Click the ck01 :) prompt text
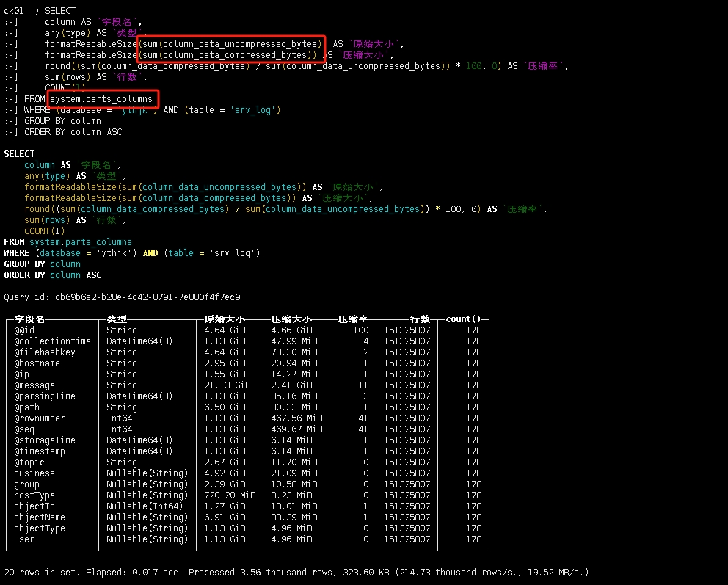Screen dimensions: 728x585 coord(21,11)
